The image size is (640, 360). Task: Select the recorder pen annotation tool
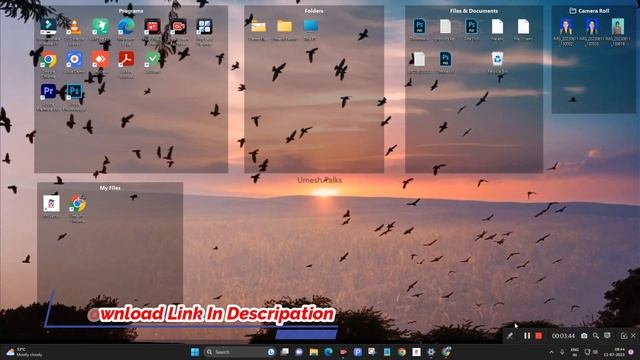[510, 336]
